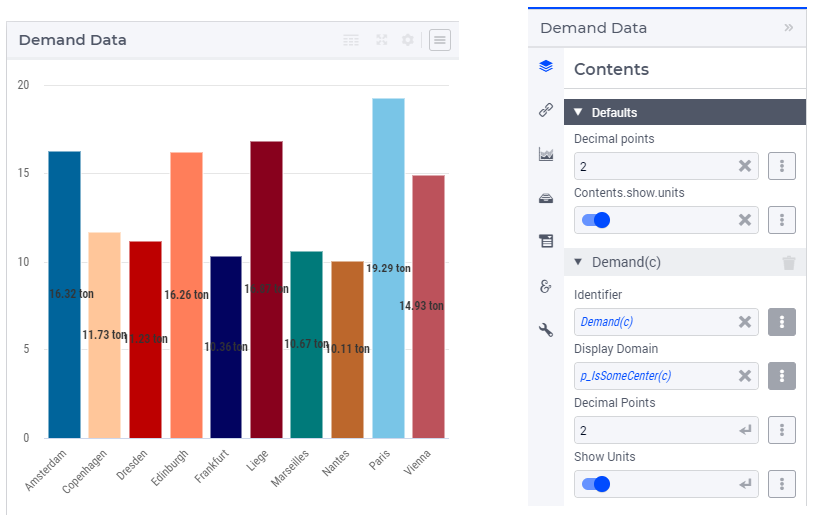Open the Contents layers tab icon
814x517 pixels.
545,67
